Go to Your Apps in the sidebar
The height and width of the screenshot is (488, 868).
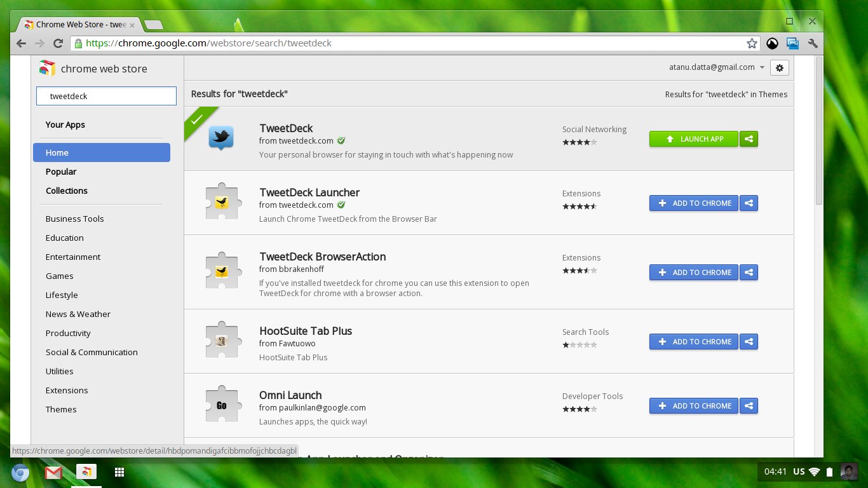point(65,125)
